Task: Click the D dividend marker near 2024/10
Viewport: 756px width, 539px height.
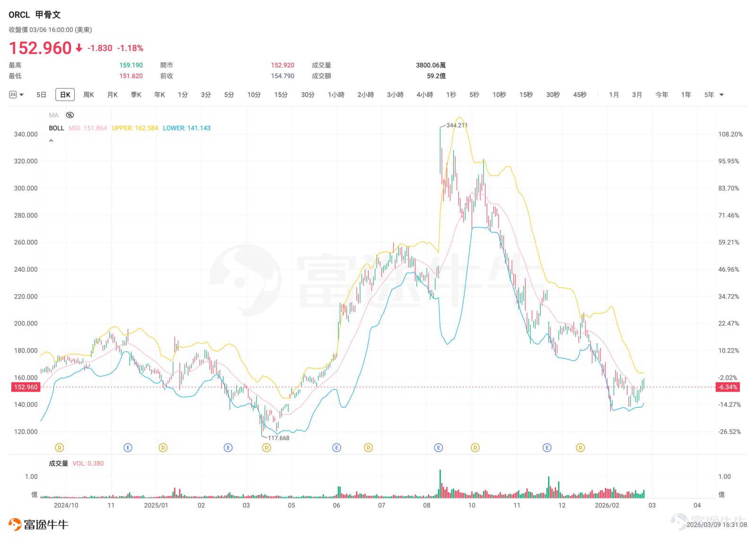Action: (x=60, y=447)
